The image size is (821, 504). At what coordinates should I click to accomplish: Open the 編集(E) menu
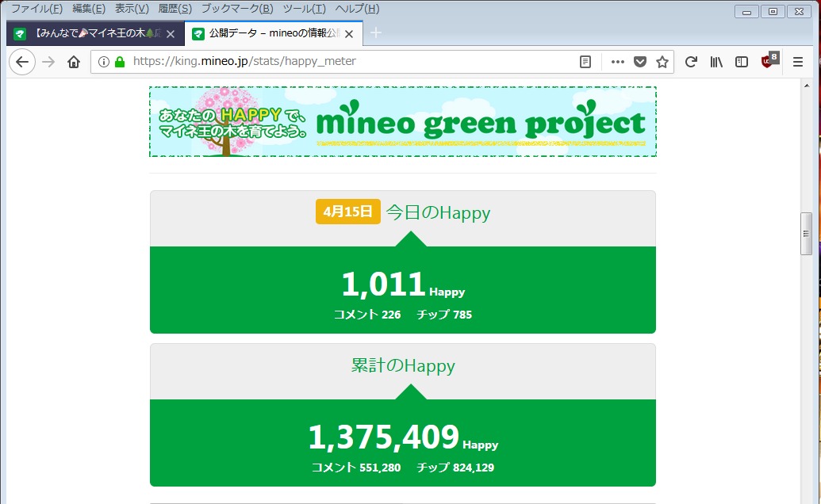point(89,9)
